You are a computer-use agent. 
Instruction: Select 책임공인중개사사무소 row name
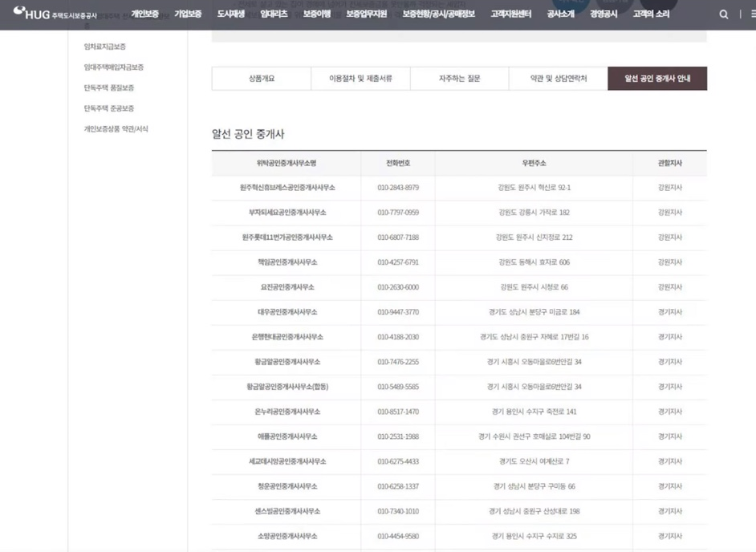click(x=287, y=262)
